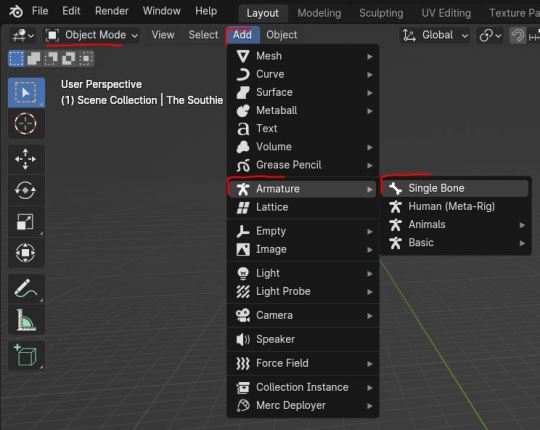Expand the Curve submenu
The height and width of the screenshot is (430, 540).
click(x=304, y=74)
